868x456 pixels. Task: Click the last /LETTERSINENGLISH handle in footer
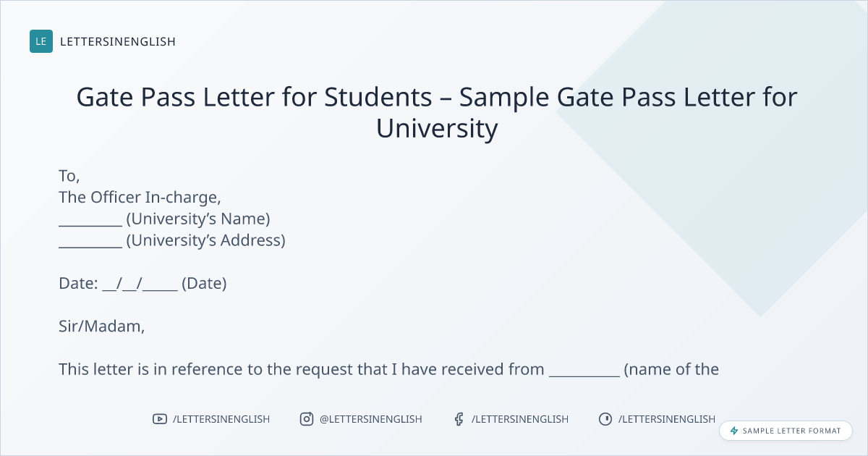[x=667, y=419]
